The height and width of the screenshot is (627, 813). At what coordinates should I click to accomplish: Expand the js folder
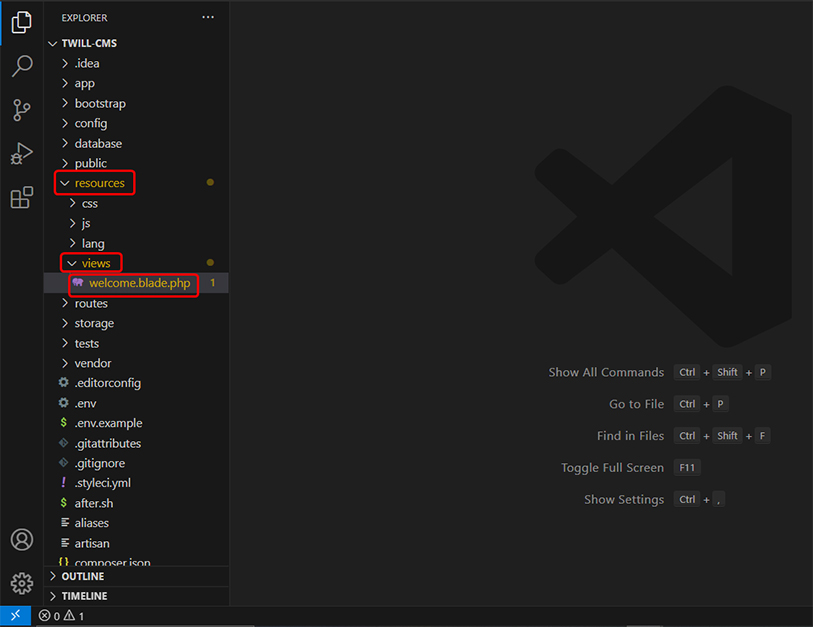tap(73, 223)
